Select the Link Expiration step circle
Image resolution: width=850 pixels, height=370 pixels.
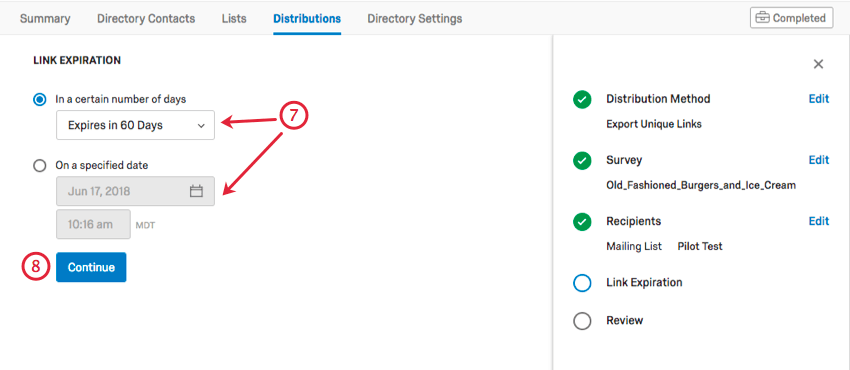coord(582,283)
